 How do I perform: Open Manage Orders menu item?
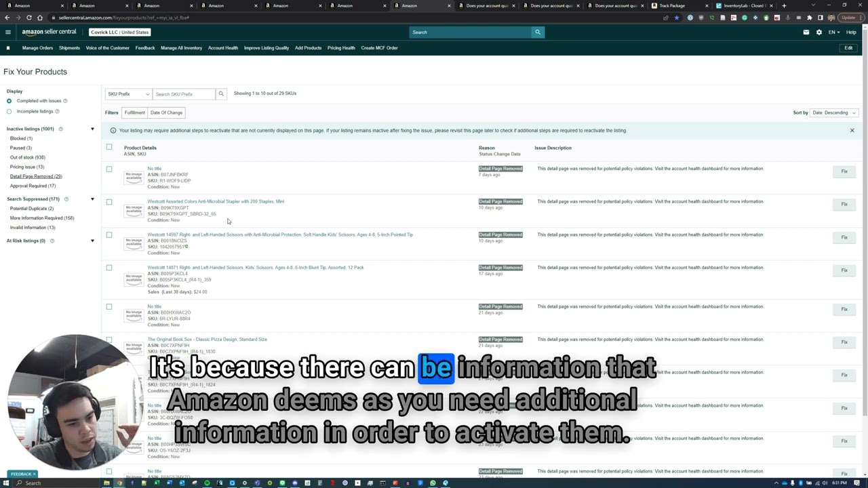tap(37, 48)
